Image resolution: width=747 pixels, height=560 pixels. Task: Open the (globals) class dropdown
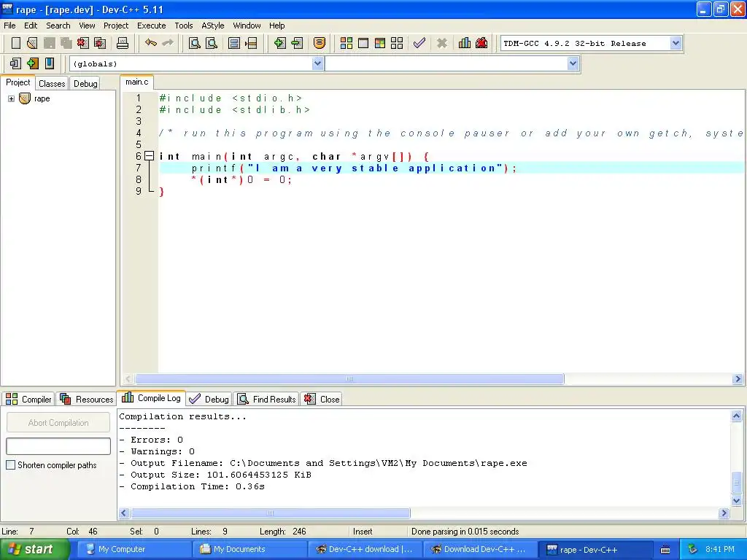(x=318, y=63)
